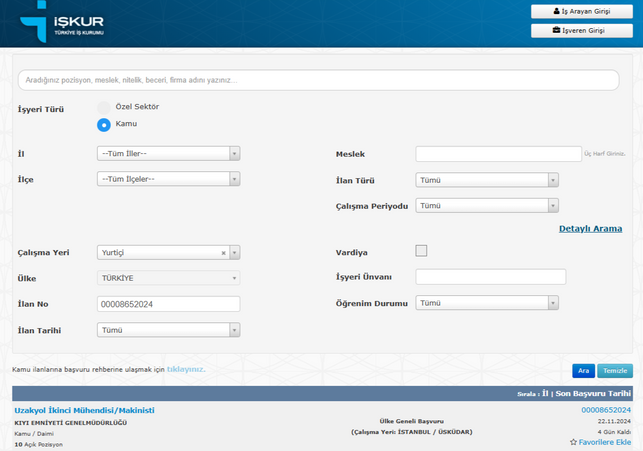Expand the İlçe dropdown
643x451 pixels.
(x=168, y=179)
